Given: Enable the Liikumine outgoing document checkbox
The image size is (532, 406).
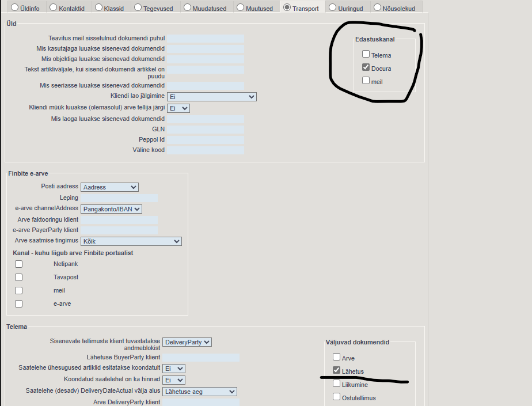Looking at the screenshot, I should tap(337, 384).
